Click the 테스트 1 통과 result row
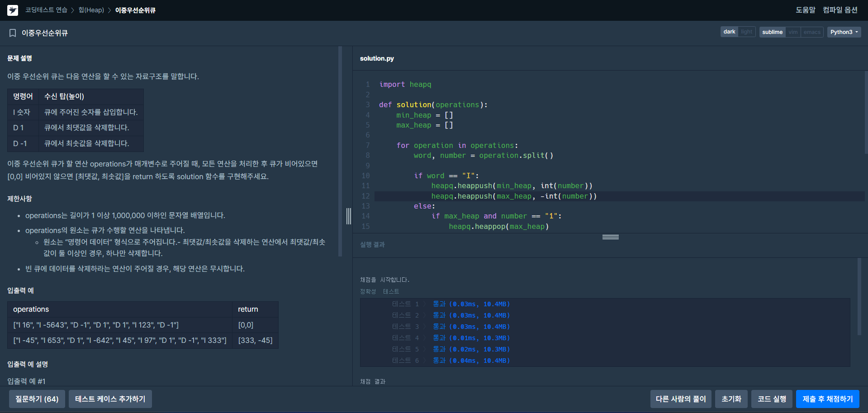The height and width of the screenshot is (413, 868). [x=451, y=304]
